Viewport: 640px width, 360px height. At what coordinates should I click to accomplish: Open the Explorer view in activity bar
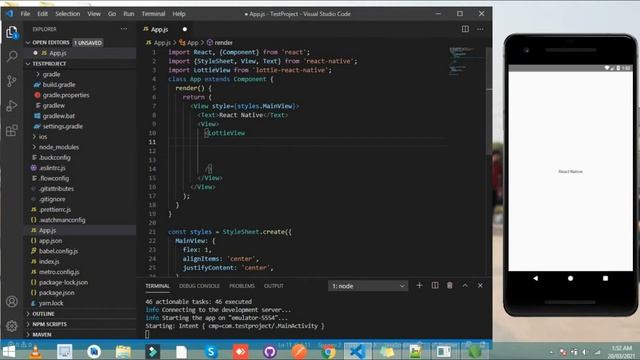11,32
